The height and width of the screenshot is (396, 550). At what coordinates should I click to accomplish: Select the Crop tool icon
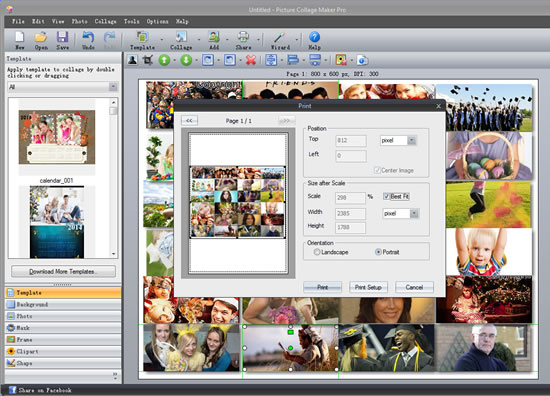pyautogui.click(x=148, y=60)
